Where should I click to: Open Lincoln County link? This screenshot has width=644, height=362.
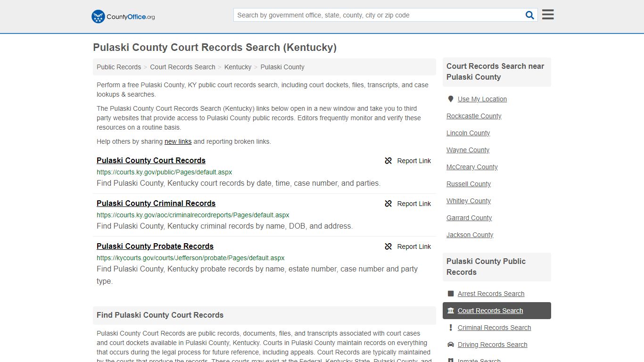click(x=468, y=133)
